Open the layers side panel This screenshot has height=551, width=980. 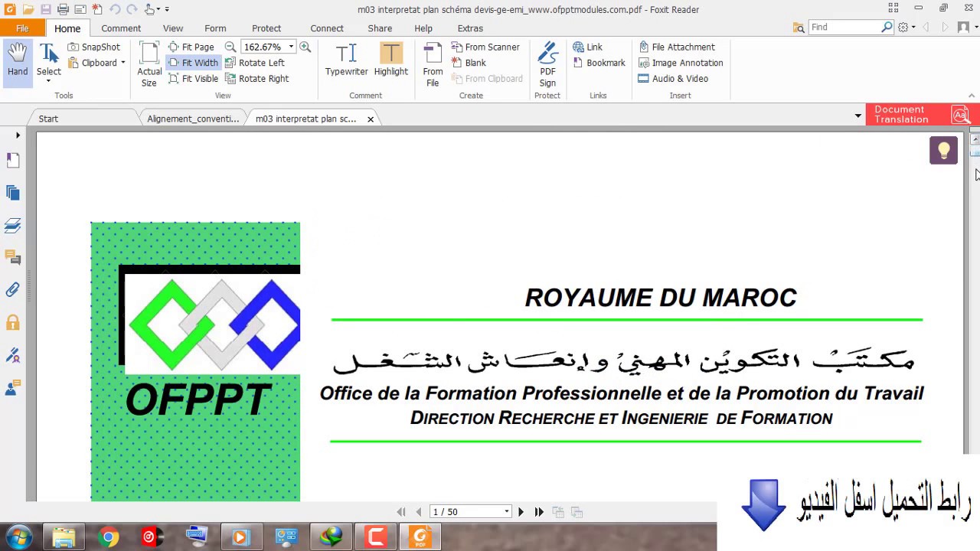coord(12,225)
